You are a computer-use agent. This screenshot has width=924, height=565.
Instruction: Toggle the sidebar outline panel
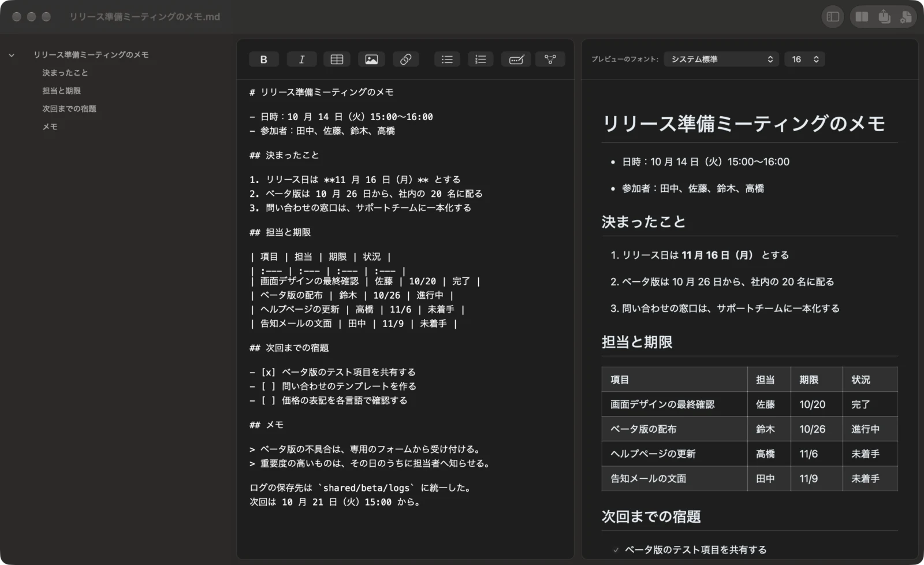tap(833, 17)
